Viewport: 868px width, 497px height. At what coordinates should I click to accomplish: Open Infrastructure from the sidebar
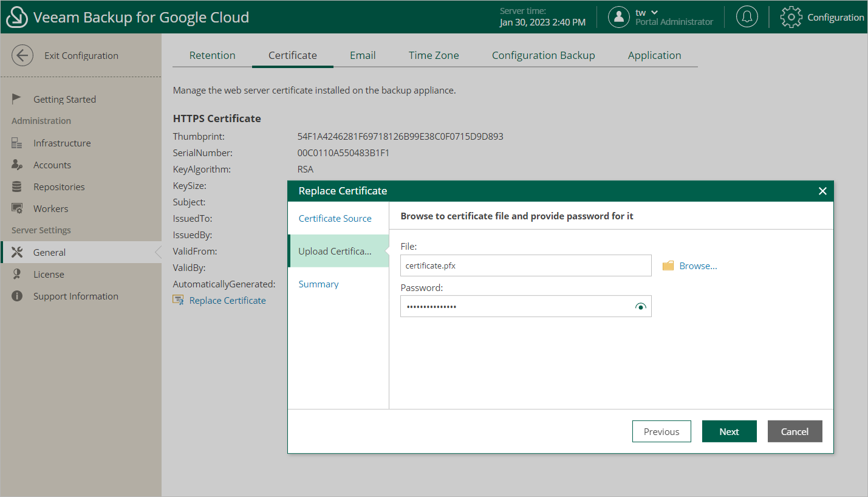[61, 143]
